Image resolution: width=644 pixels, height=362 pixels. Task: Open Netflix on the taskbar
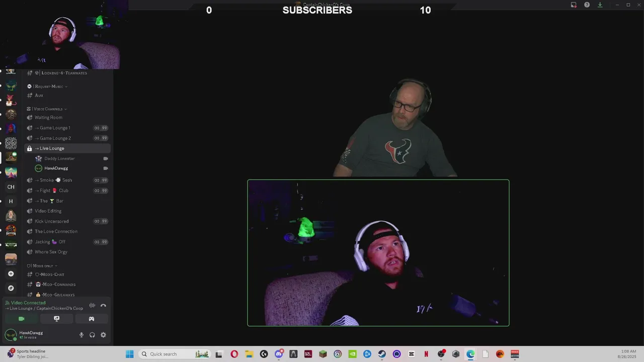pyautogui.click(x=426, y=354)
